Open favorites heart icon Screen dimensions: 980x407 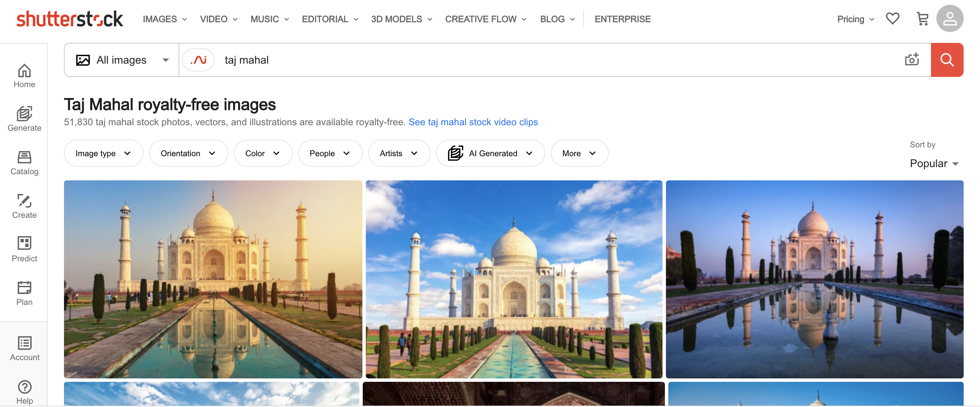[893, 19]
